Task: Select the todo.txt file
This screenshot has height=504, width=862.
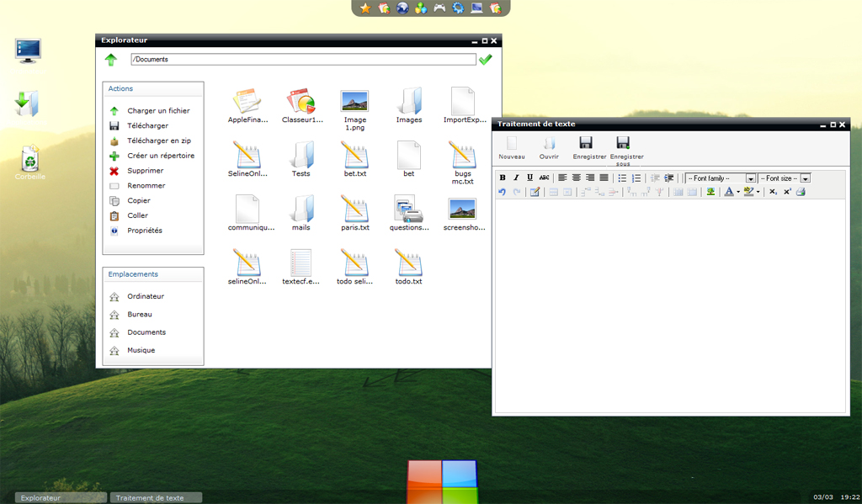Action: click(408, 267)
